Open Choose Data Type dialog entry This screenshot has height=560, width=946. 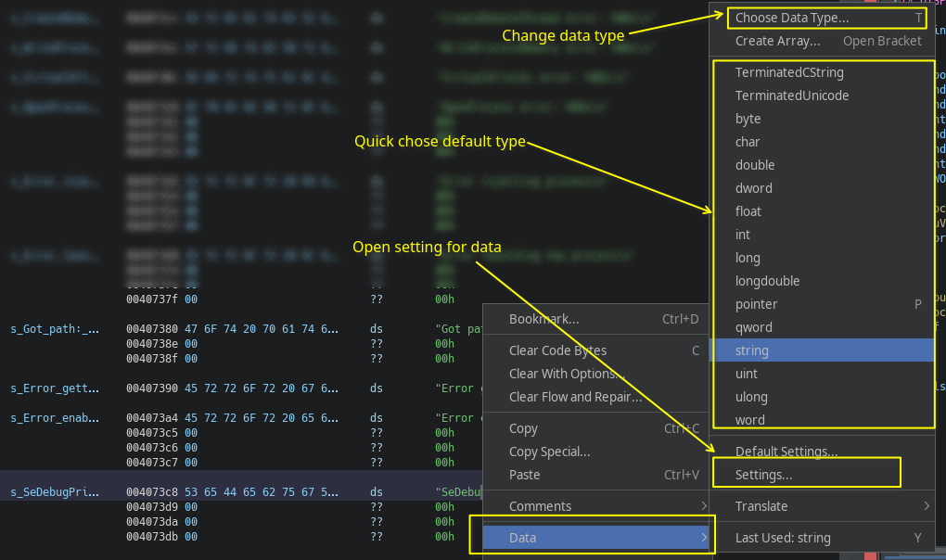tap(821, 19)
